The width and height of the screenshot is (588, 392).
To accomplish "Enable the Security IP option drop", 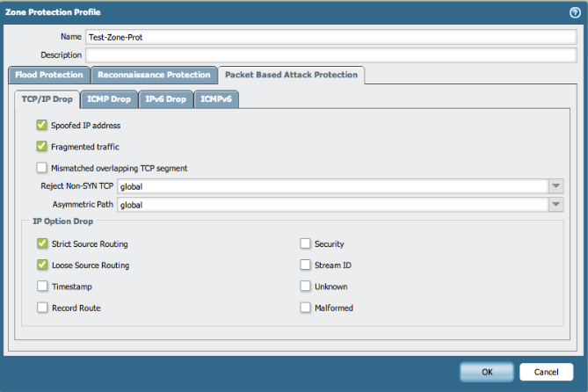I will [x=306, y=243].
